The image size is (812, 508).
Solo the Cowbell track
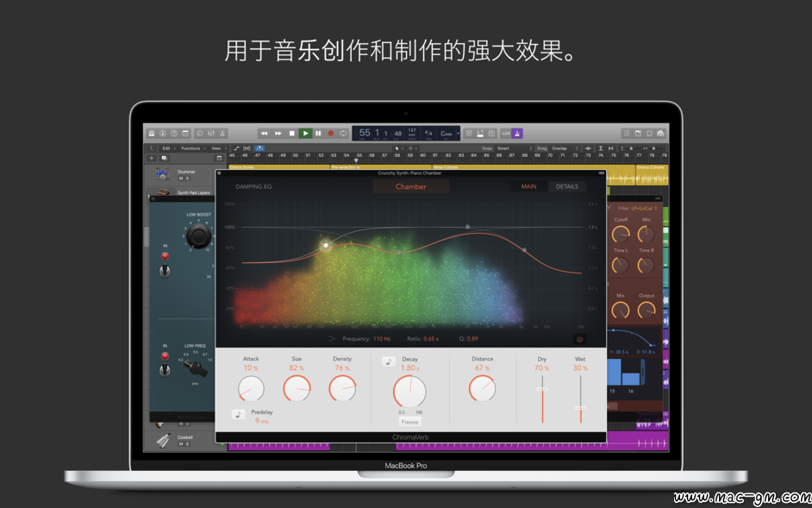[x=187, y=443]
